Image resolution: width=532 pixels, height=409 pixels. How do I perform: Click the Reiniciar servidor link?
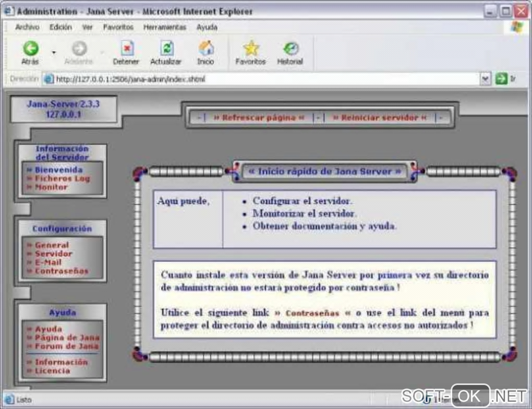379,118
